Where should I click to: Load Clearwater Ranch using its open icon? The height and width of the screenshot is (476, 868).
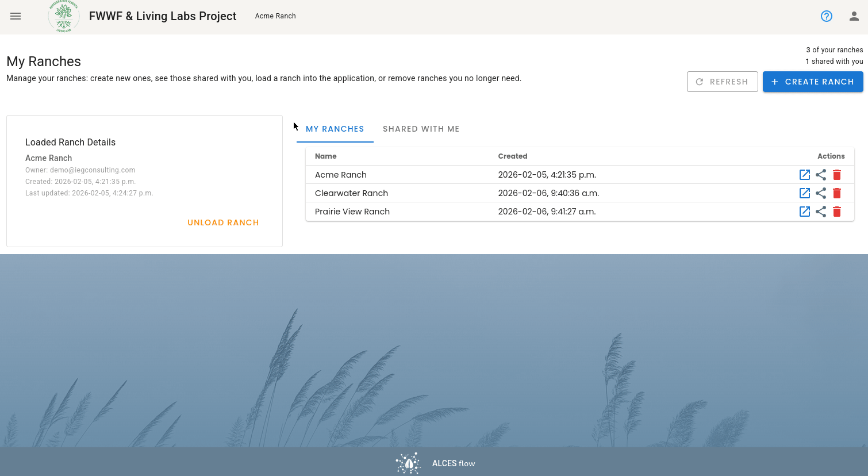(805, 193)
